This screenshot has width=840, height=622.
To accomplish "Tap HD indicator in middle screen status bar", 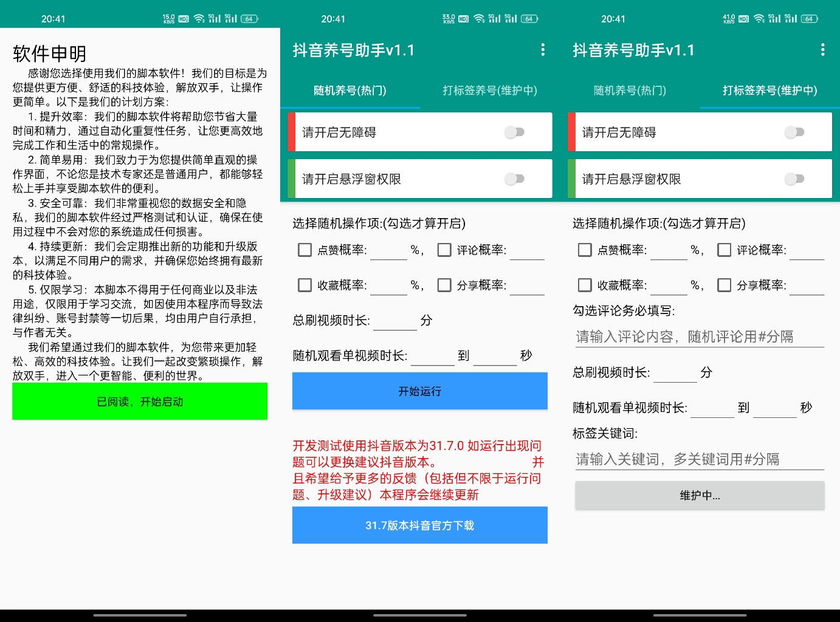I will pyautogui.click(x=463, y=19).
